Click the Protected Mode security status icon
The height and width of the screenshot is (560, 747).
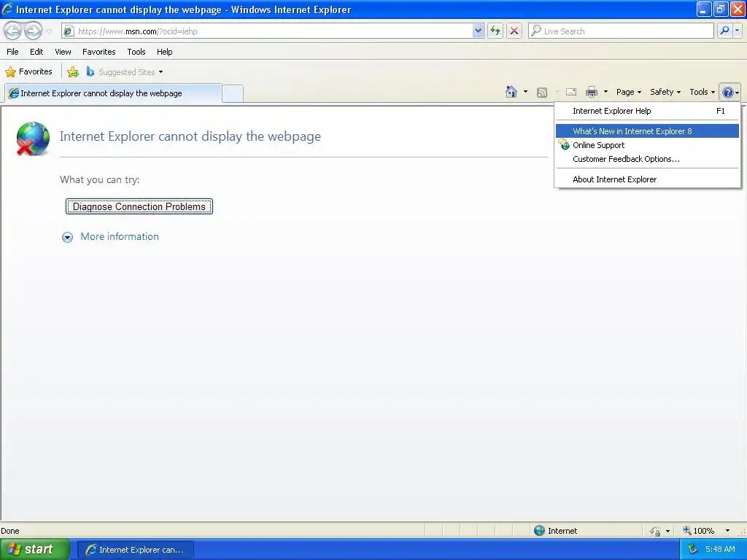(x=656, y=531)
